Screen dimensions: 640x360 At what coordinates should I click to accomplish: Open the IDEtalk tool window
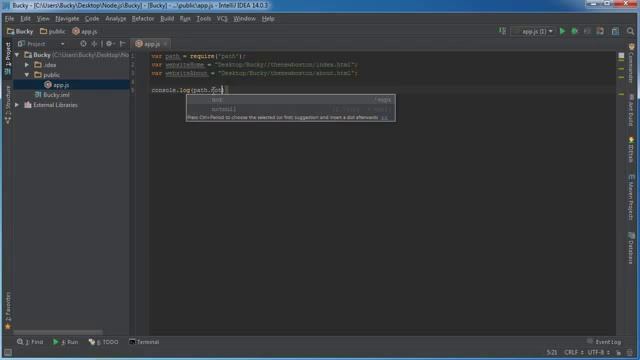(x=631, y=150)
